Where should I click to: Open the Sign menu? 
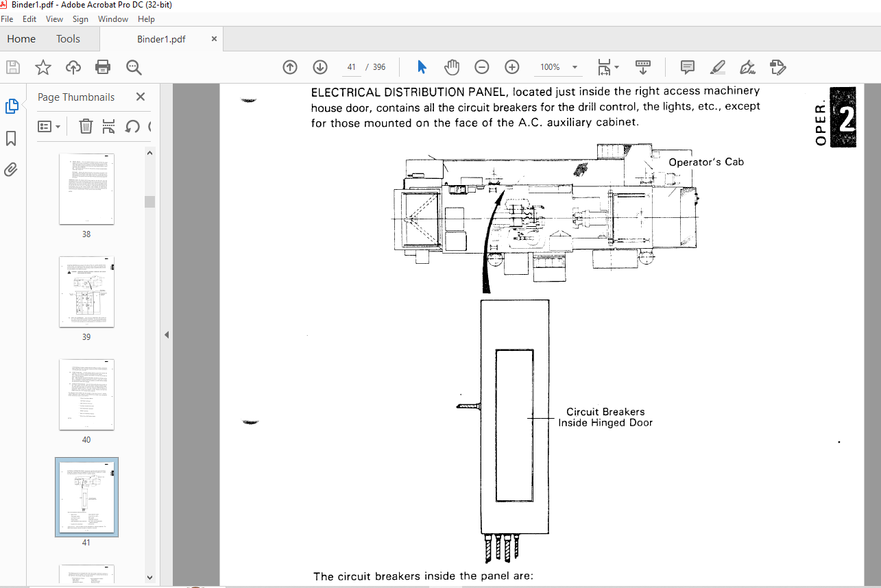[80, 19]
